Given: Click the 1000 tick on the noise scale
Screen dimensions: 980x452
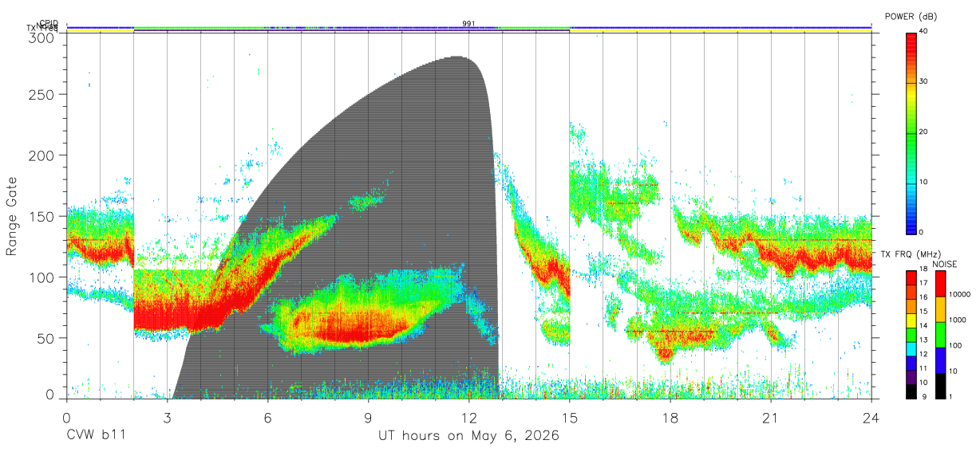Looking at the screenshot, I should point(959,320).
